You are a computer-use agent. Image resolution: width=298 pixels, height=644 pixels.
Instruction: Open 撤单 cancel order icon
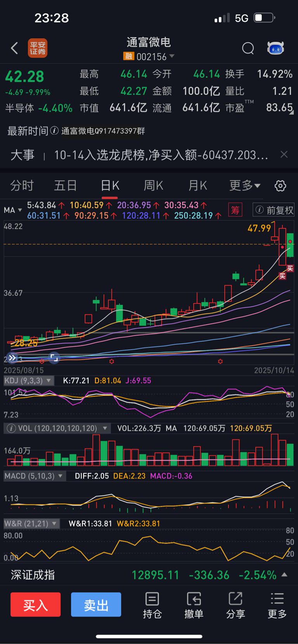pyautogui.click(x=194, y=605)
